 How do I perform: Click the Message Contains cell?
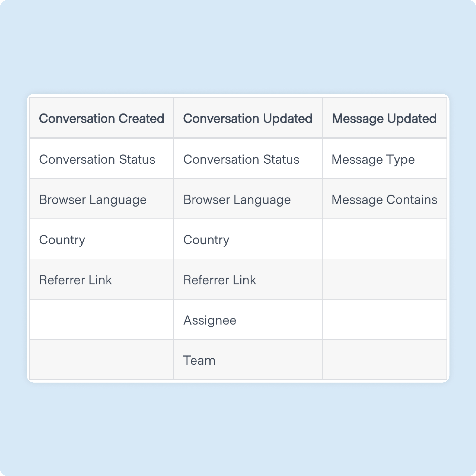click(x=384, y=200)
